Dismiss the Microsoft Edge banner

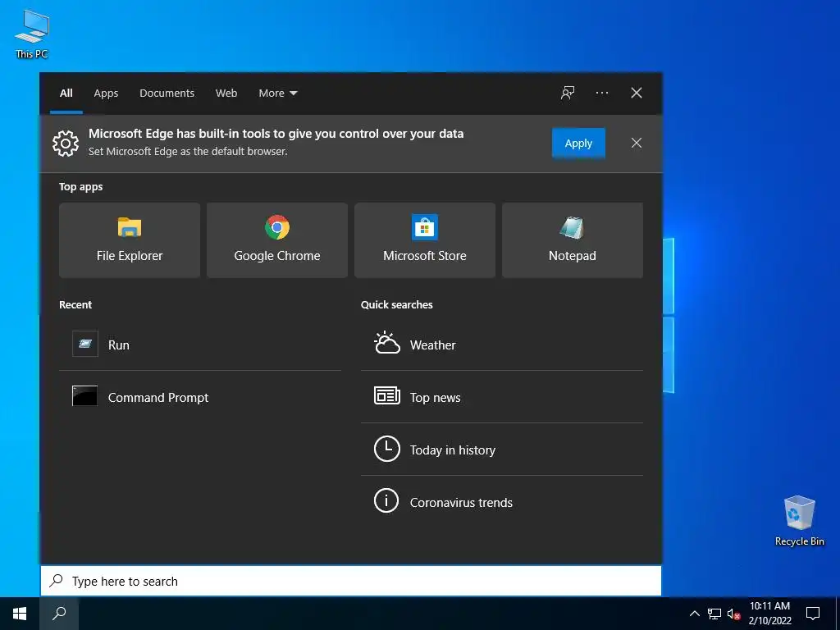point(636,143)
